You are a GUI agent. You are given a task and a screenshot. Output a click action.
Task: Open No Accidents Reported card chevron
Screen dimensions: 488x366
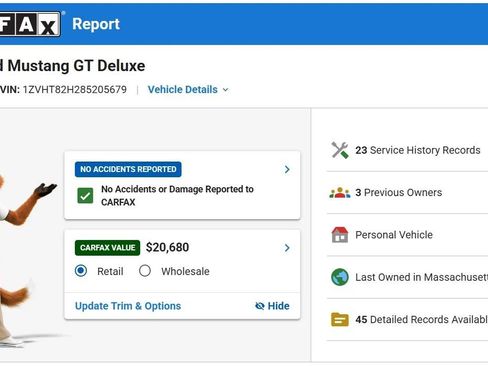pos(287,169)
